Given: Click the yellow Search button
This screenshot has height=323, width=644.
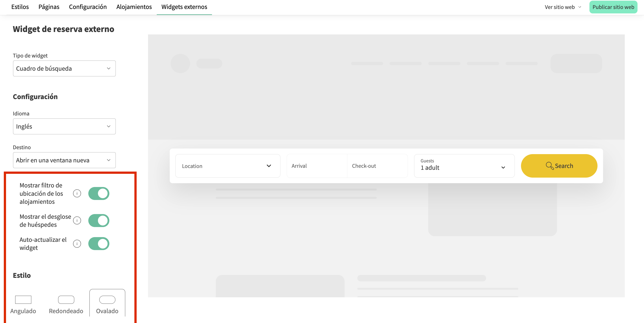Looking at the screenshot, I should point(559,166).
